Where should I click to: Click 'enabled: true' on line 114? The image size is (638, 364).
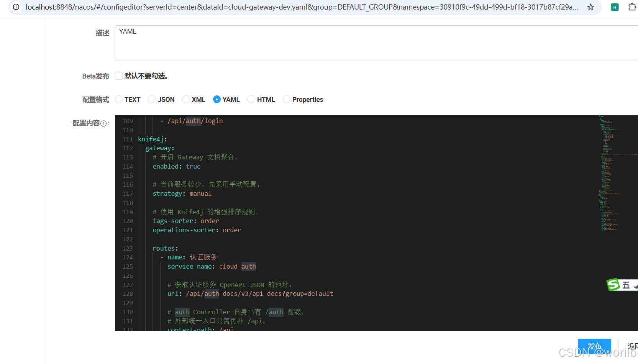177,166
